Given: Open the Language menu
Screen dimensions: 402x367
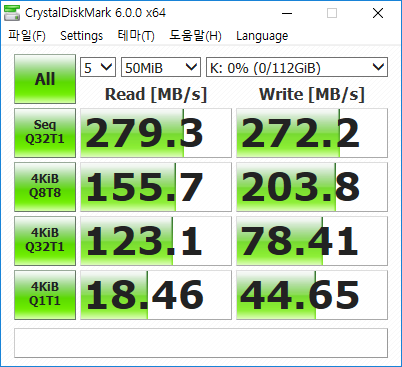Looking at the screenshot, I should point(262,36).
